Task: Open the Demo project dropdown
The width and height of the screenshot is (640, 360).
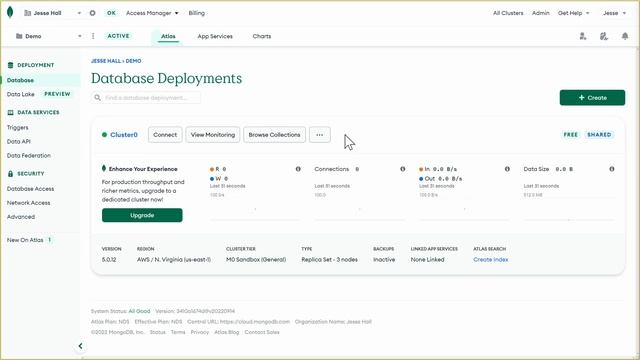Action: pos(48,36)
